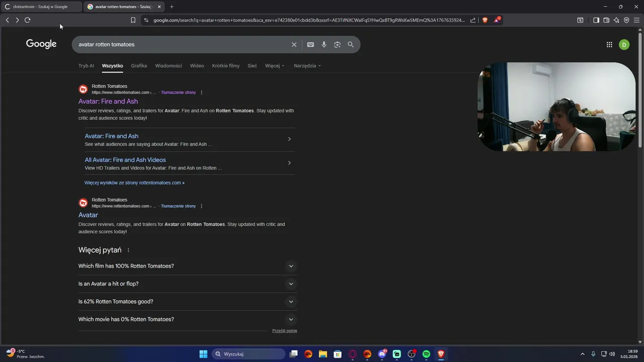This screenshot has height=362, width=644.
Task: Bookmark this page with the bookmark icon
Action: click(x=133, y=20)
